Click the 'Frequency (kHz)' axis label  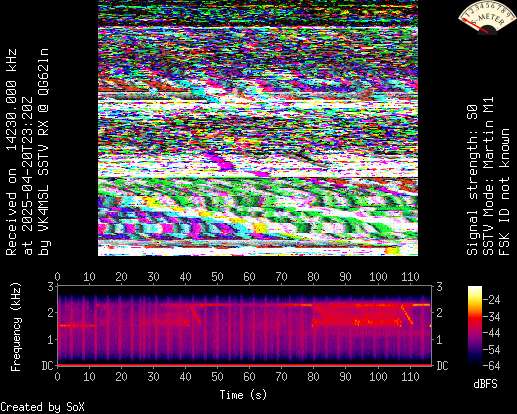(x=15, y=327)
